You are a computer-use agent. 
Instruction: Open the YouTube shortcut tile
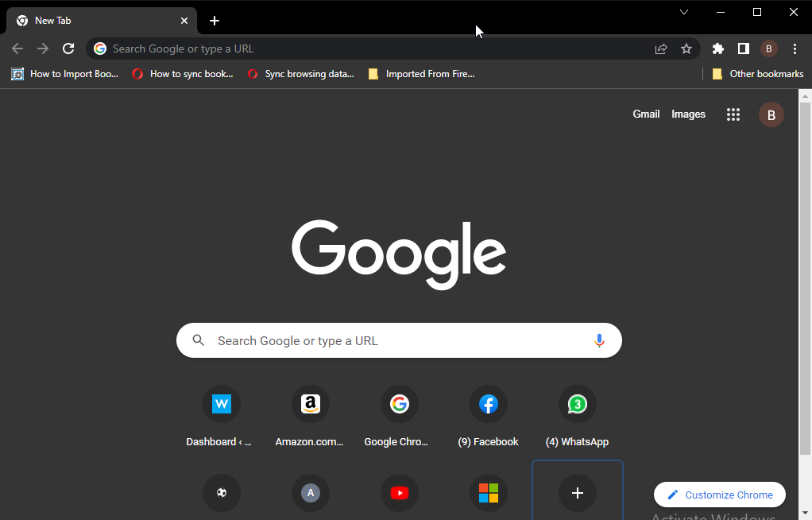tap(400, 492)
